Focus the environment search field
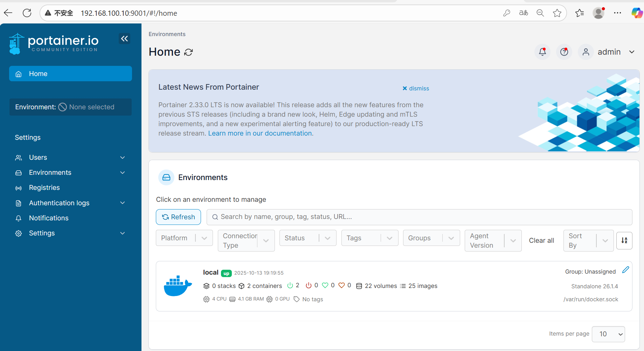The height and width of the screenshot is (351, 644). click(x=419, y=217)
